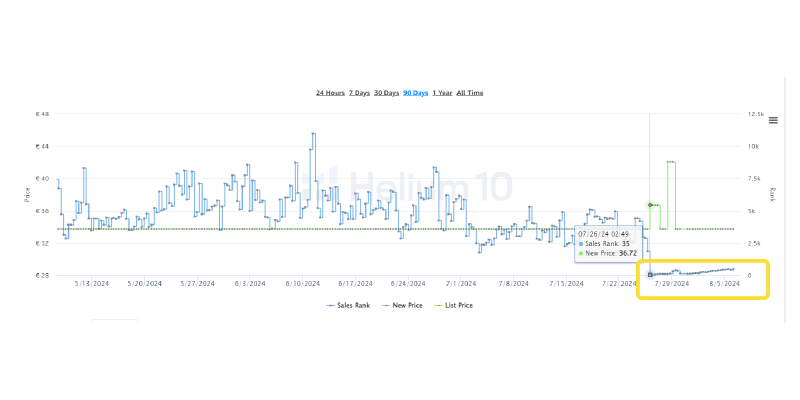View All Time price history
800x400 pixels.
point(470,93)
